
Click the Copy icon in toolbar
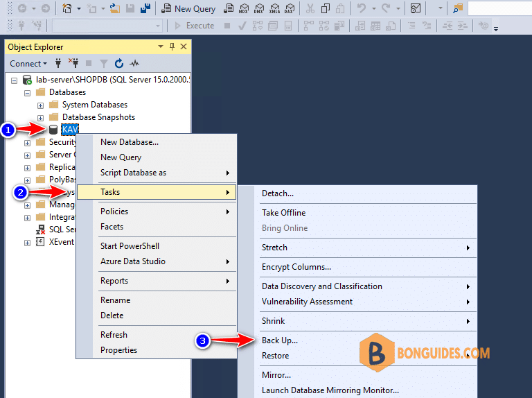(x=326, y=8)
